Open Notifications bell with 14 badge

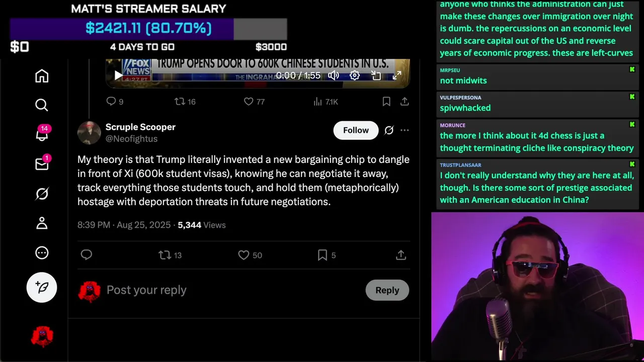[42, 134]
